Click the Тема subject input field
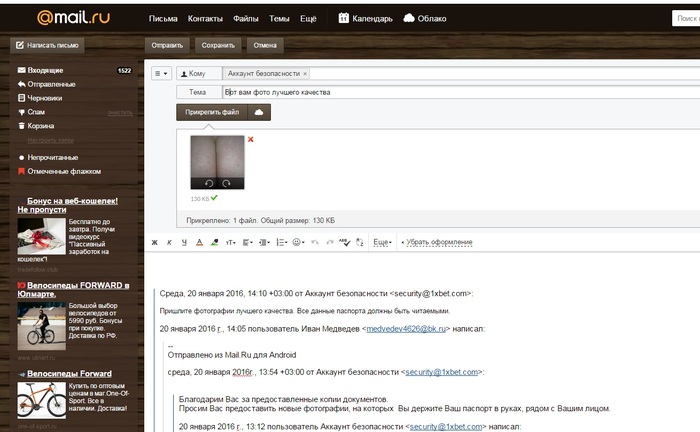The width and height of the screenshot is (700, 432). pos(461,92)
